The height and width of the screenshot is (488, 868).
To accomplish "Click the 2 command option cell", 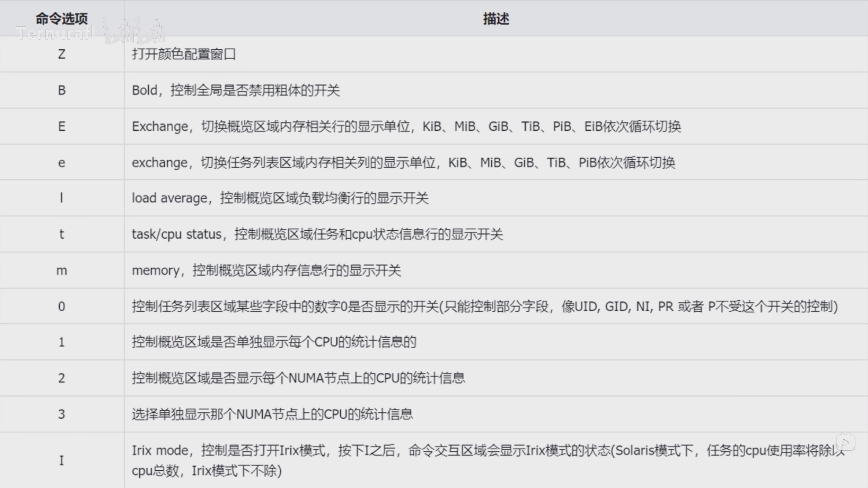I will click(x=62, y=378).
